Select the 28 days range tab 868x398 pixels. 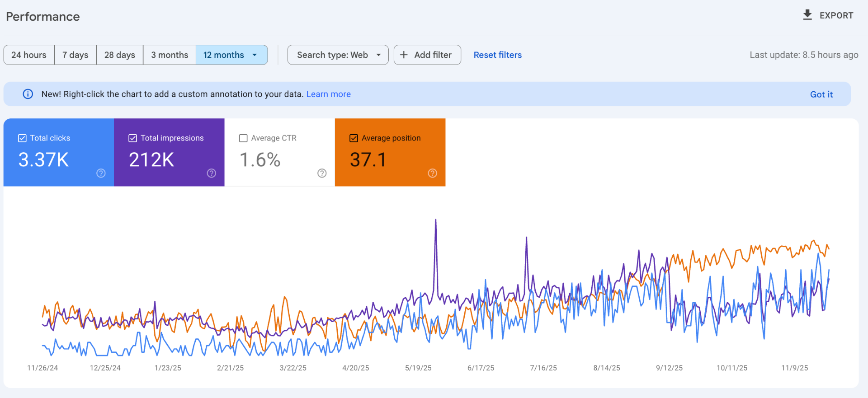pyautogui.click(x=120, y=55)
